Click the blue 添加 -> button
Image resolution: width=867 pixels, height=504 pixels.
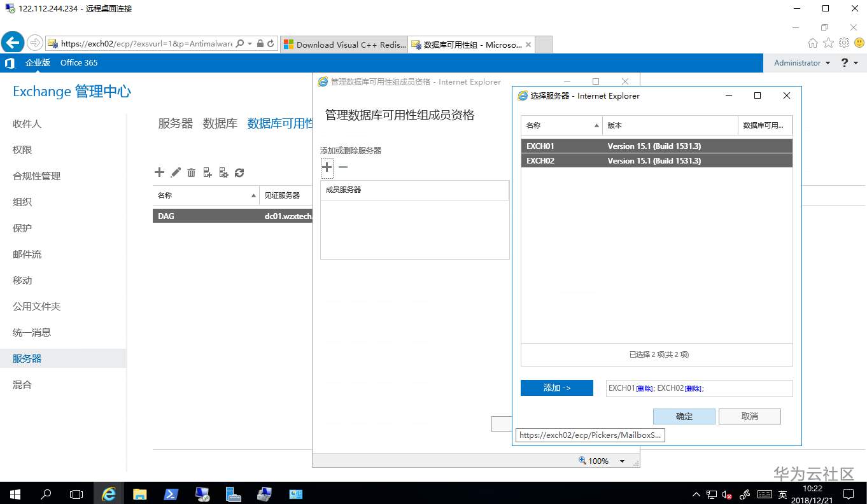point(556,388)
